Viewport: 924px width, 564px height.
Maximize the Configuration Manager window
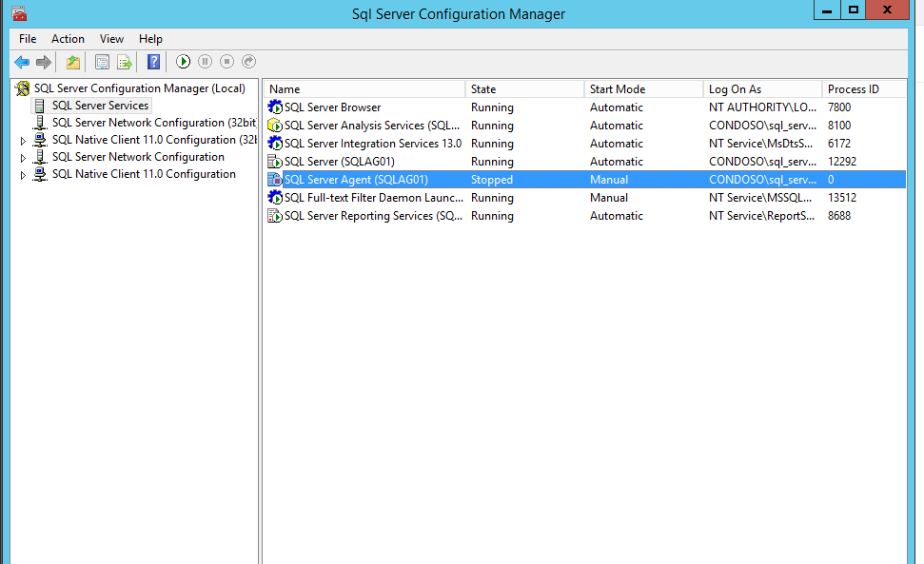[x=854, y=10]
